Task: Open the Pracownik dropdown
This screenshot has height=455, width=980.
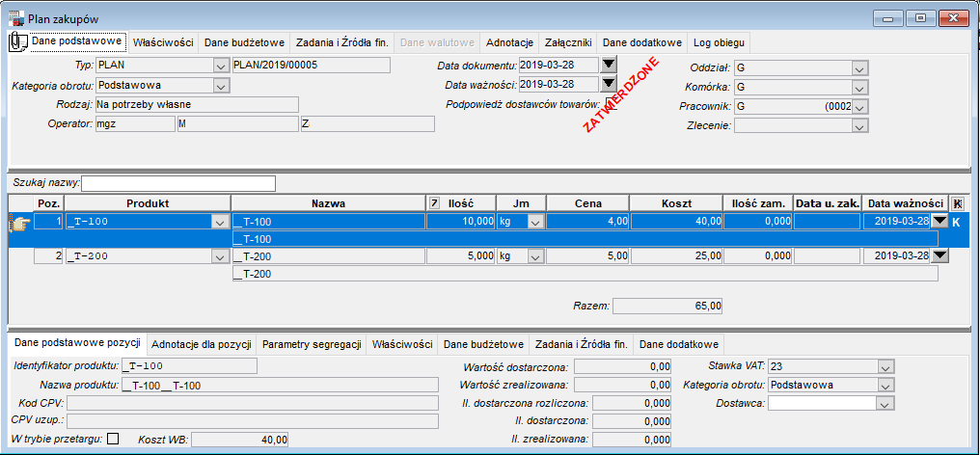Action: [860, 106]
